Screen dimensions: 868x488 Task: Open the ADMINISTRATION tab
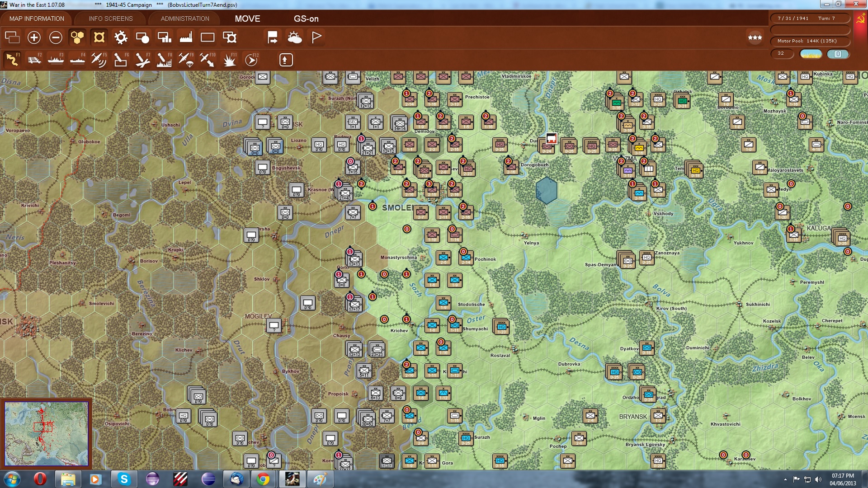coord(185,19)
